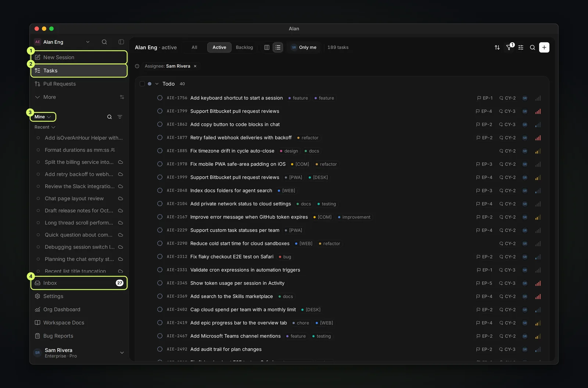Search sessions in Mine section
The width and height of the screenshot is (588, 388).
pyautogui.click(x=110, y=117)
